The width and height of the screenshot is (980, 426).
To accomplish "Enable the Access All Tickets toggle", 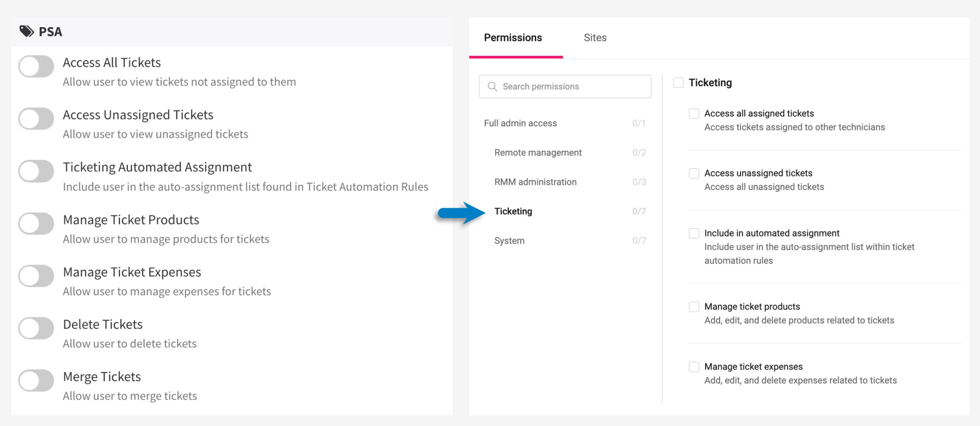I will coord(36,67).
